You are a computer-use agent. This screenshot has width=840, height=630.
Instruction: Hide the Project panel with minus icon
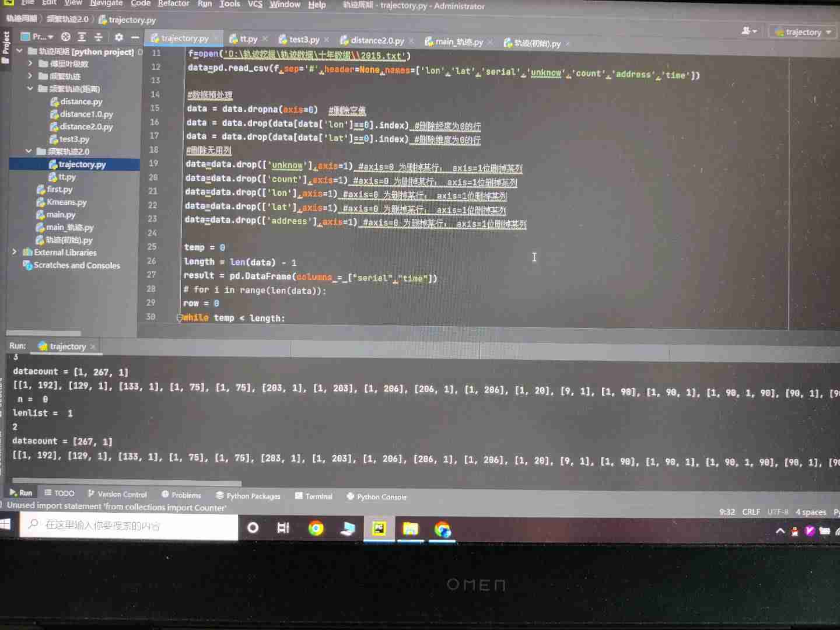click(x=135, y=37)
